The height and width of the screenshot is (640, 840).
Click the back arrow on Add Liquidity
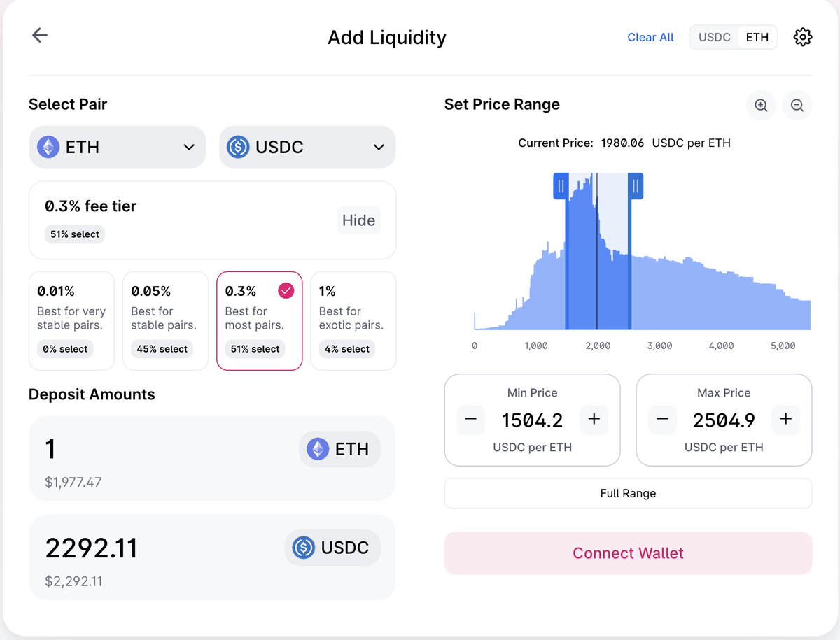39,35
